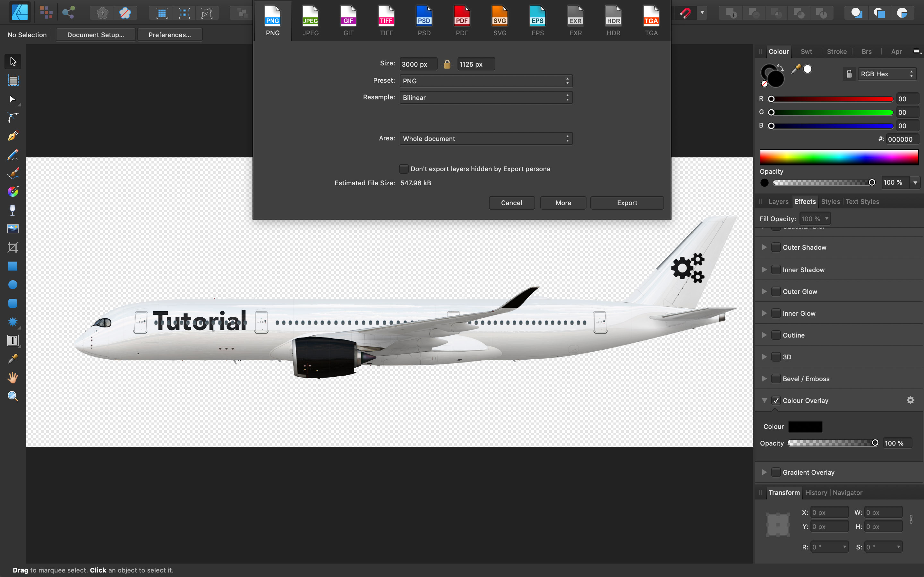Select the Artistic Text tool
Image resolution: width=924 pixels, height=577 pixels.
click(x=13, y=340)
